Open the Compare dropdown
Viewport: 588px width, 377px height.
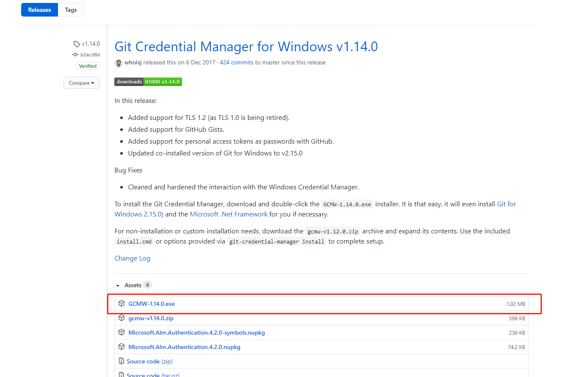(81, 83)
